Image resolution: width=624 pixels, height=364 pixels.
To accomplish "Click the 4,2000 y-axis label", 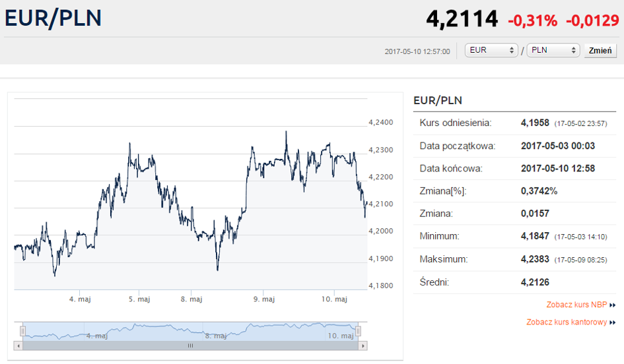I will click(x=381, y=231).
